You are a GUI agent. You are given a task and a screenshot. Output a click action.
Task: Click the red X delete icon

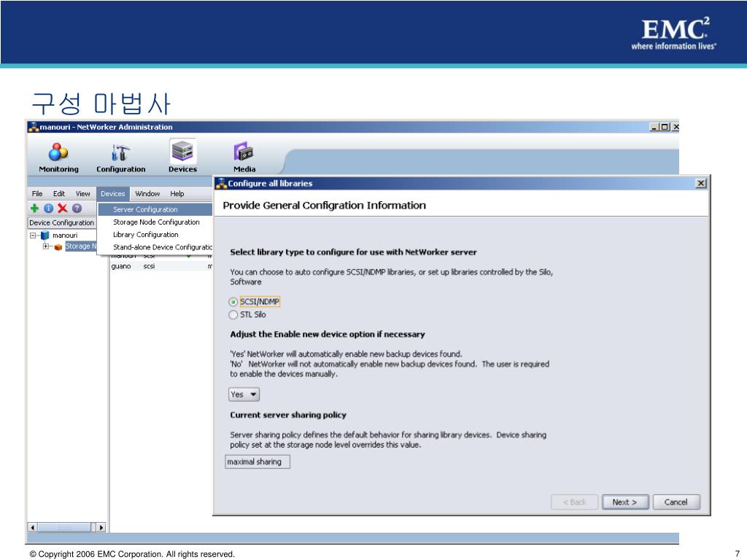63,208
